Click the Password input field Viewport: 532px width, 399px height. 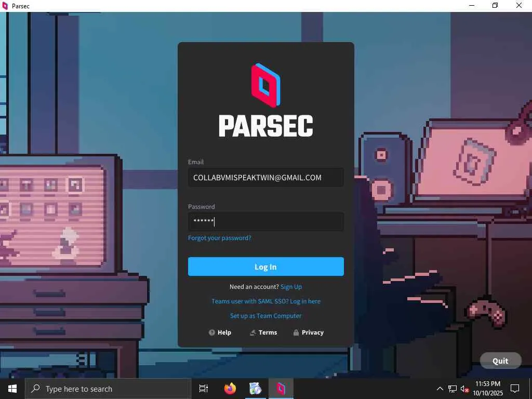pos(265,222)
